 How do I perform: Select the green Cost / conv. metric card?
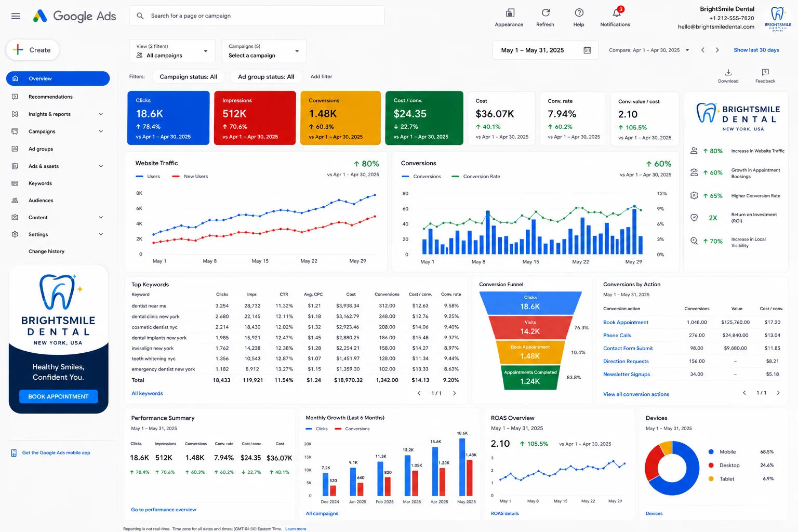424,118
